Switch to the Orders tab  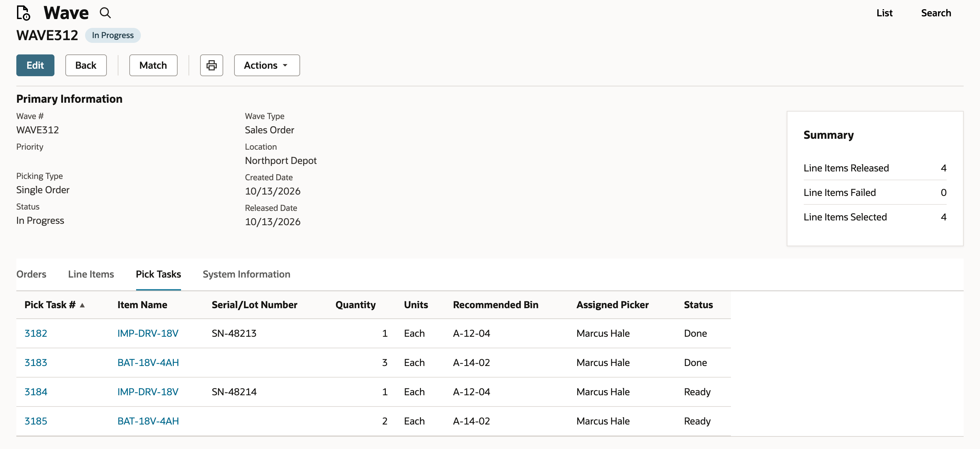[x=31, y=274]
